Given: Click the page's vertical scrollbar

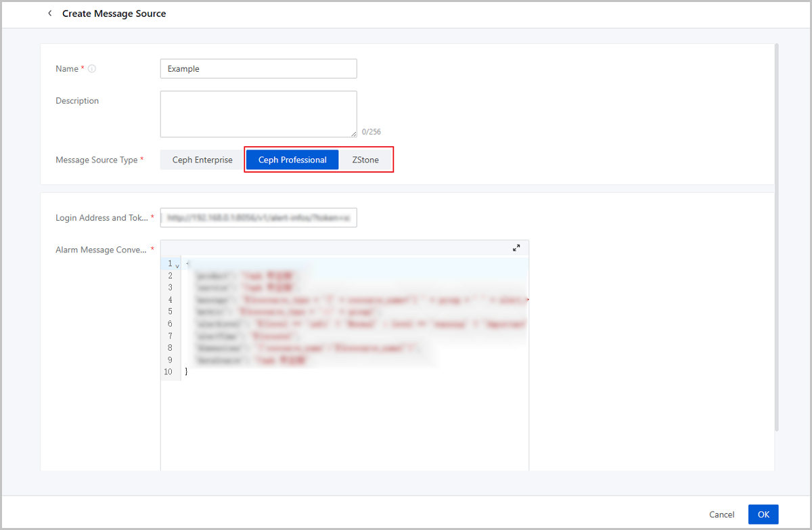Looking at the screenshot, I should pos(776,237).
